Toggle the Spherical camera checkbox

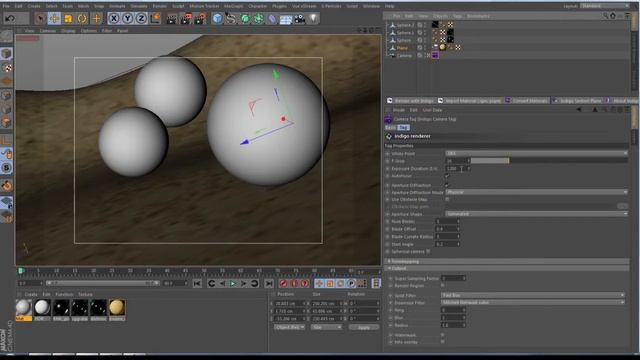(428, 251)
